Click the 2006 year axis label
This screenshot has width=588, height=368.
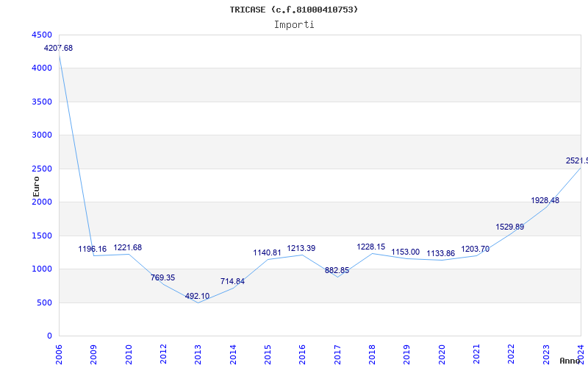pos(59,354)
